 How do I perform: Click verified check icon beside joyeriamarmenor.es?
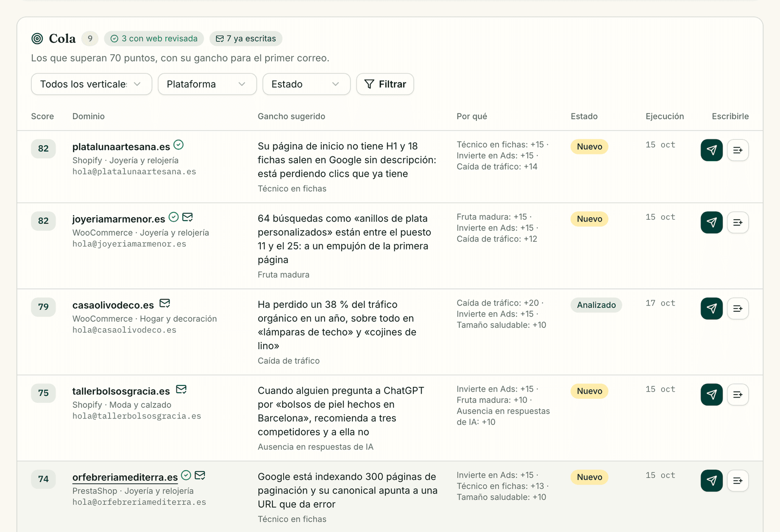[174, 217]
